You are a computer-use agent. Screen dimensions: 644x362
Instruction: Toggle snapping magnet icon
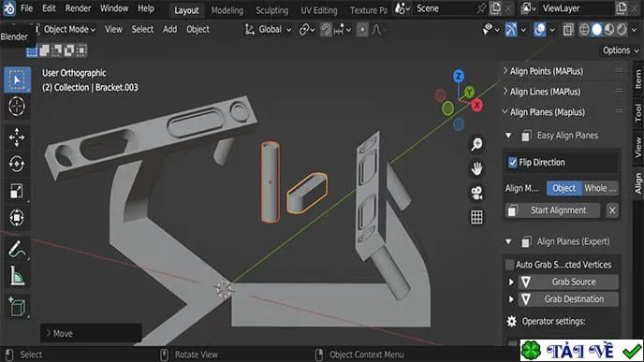326,30
